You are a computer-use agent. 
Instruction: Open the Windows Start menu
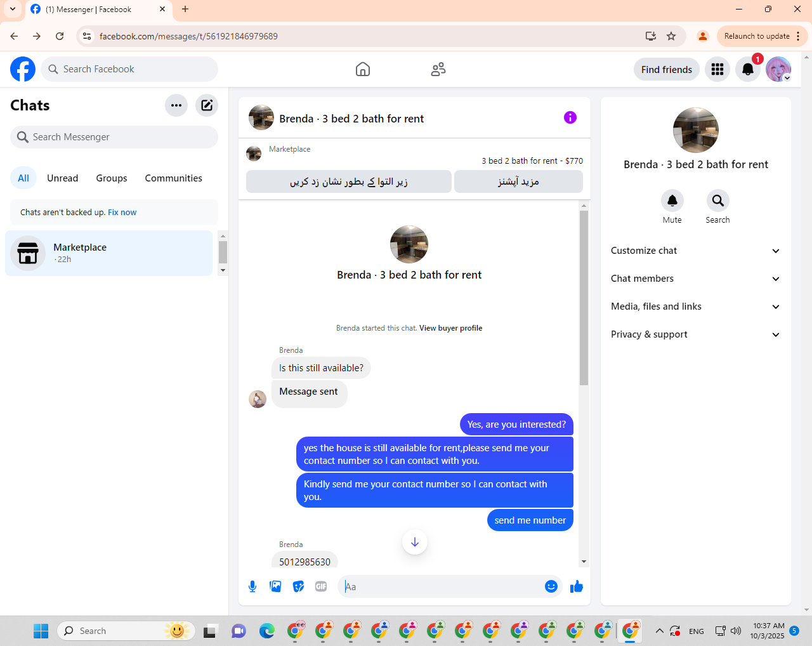click(x=41, y=631)
